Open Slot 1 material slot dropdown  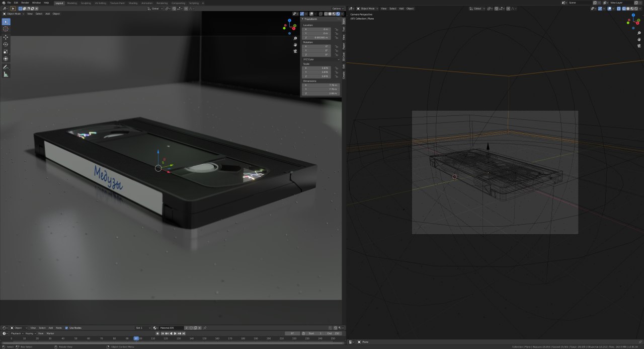[x=142, y=328]
